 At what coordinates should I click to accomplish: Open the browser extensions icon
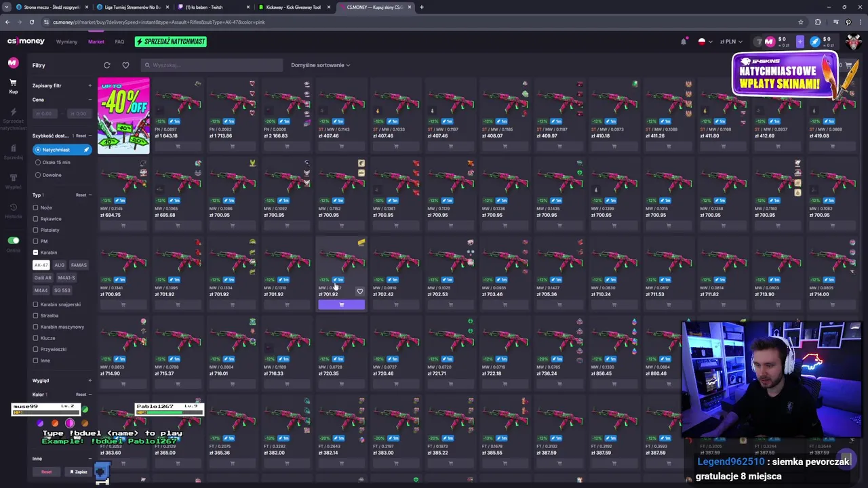point(818,22)
